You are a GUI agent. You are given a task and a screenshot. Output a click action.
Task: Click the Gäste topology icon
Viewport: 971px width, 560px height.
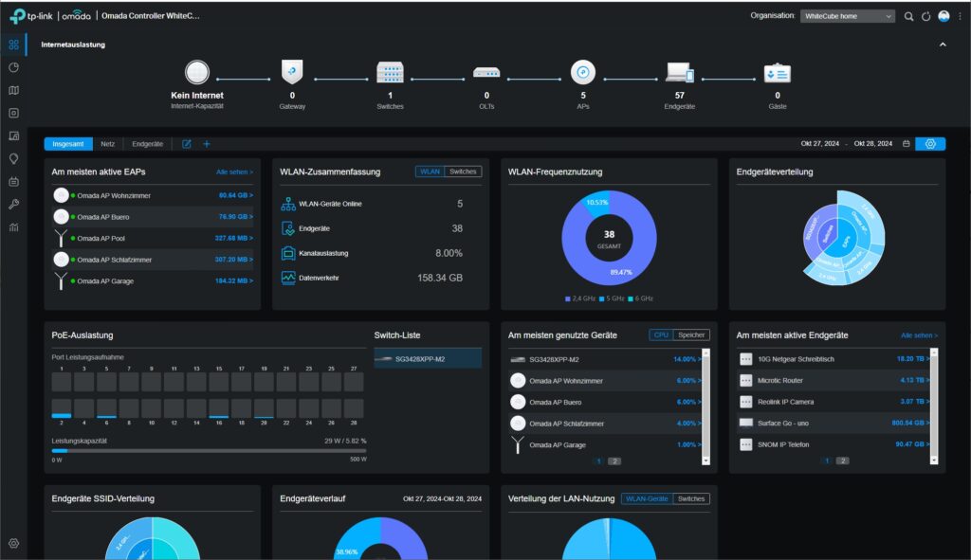pyautogui.click(x=778, y=73)
